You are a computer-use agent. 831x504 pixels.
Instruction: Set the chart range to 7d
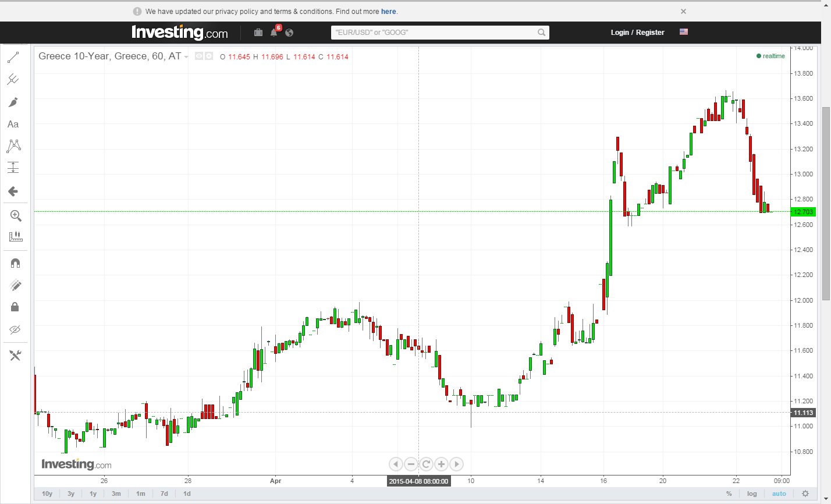click(164, 494)
